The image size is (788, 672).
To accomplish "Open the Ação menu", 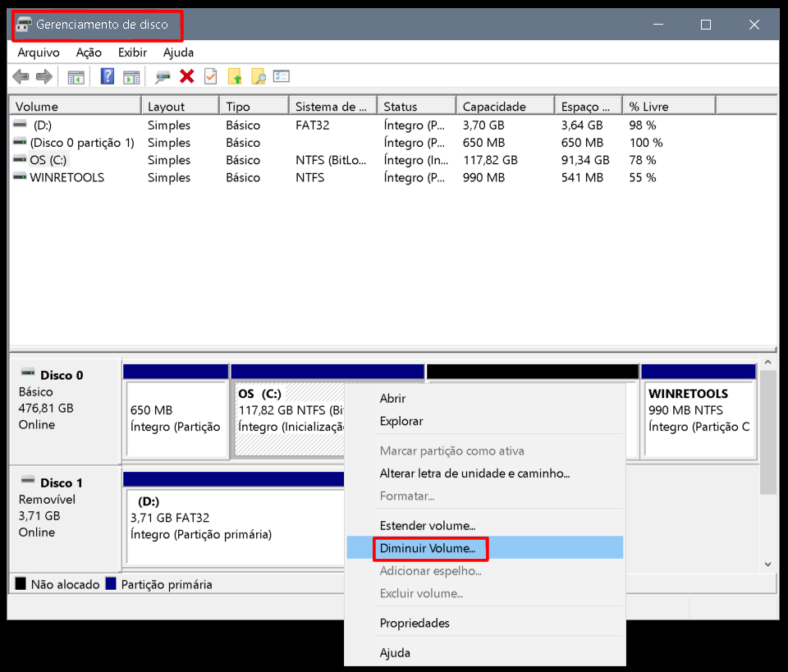I will (89, 53).
